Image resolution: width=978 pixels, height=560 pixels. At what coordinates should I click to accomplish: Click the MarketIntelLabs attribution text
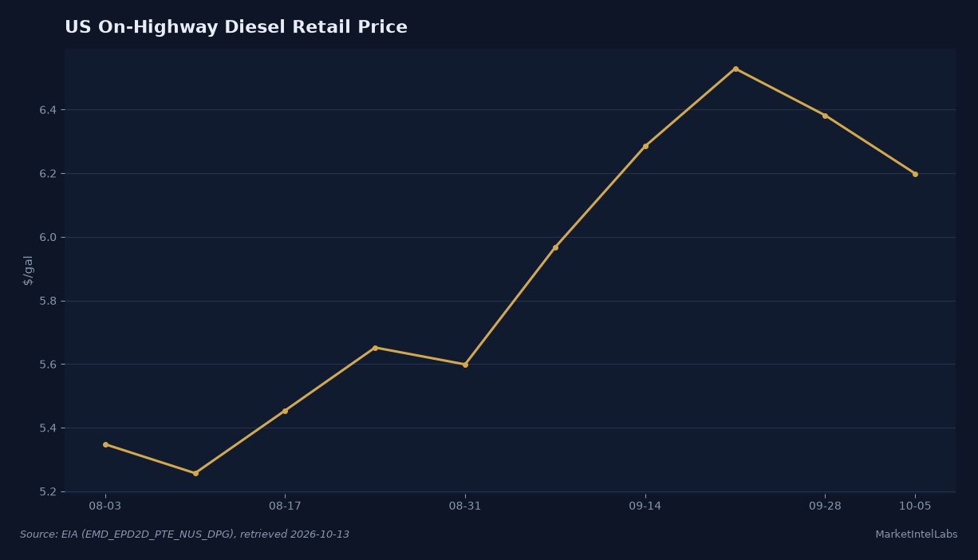coord(916,534)
